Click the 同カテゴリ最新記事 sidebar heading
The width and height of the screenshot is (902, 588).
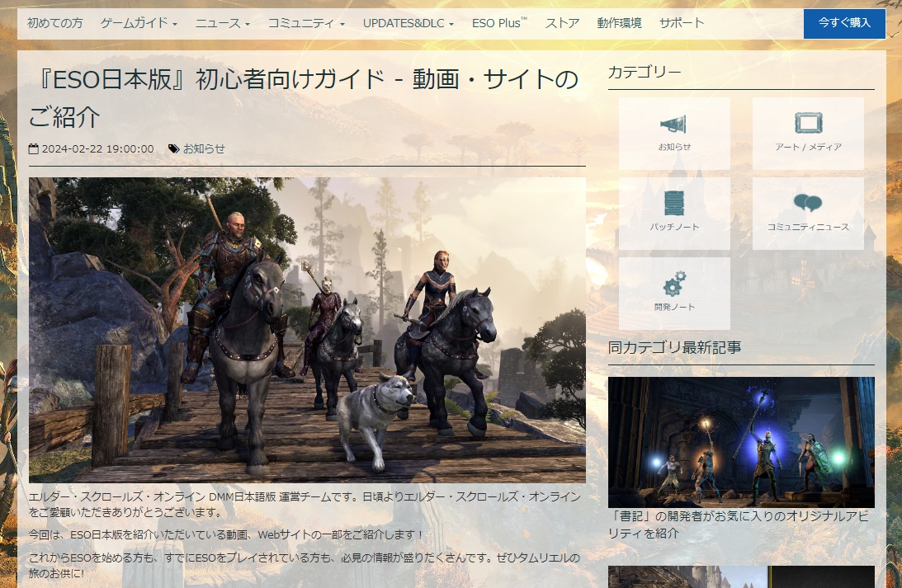pos(675,347)
